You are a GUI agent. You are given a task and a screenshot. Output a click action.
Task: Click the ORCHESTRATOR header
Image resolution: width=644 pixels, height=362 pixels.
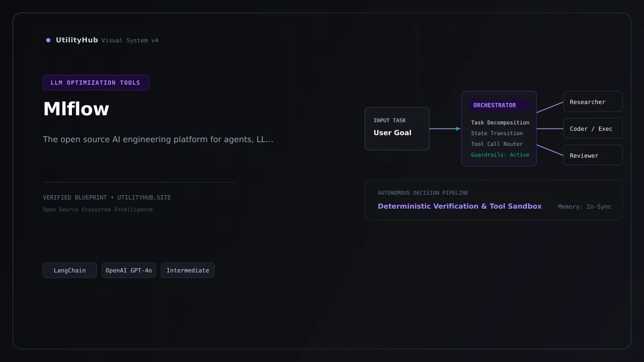point(499,105)
